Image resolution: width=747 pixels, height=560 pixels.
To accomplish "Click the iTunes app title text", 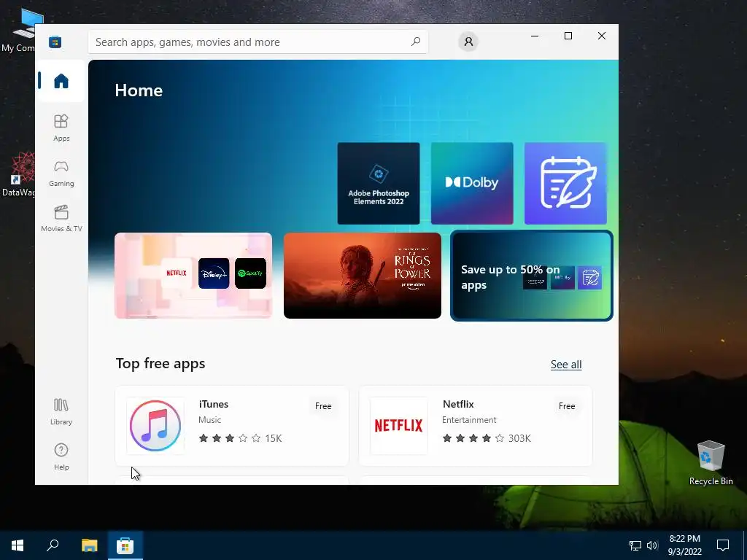I will tap(214, 404).
